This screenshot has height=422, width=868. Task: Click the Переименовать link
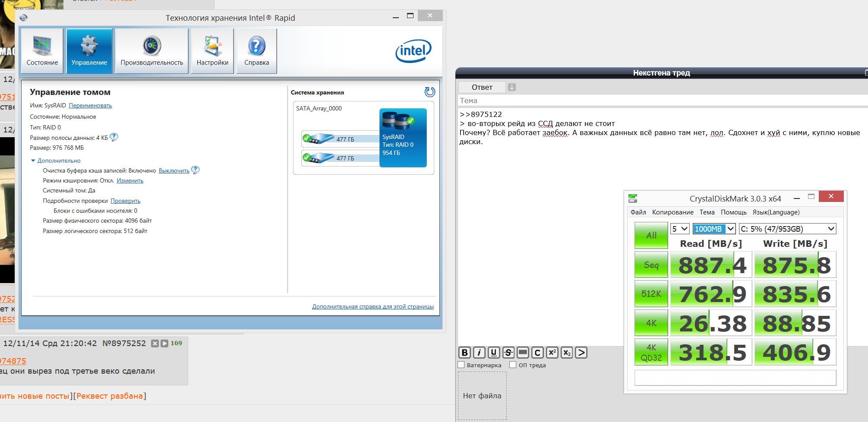coord(90,105)
